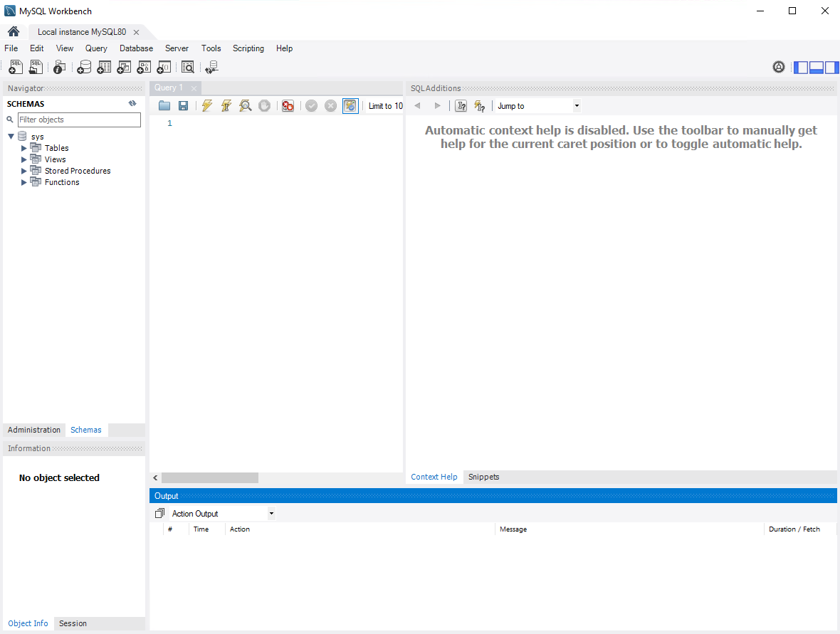Go forward in SQL Additions help
The width and height of the screenshot is (840, 634).
[x=437, y=105]
